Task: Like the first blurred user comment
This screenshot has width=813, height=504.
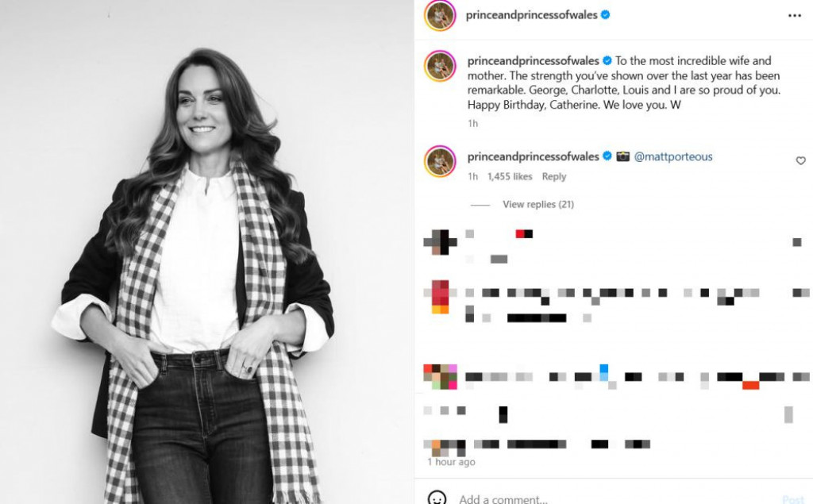Action: (797, 241)
